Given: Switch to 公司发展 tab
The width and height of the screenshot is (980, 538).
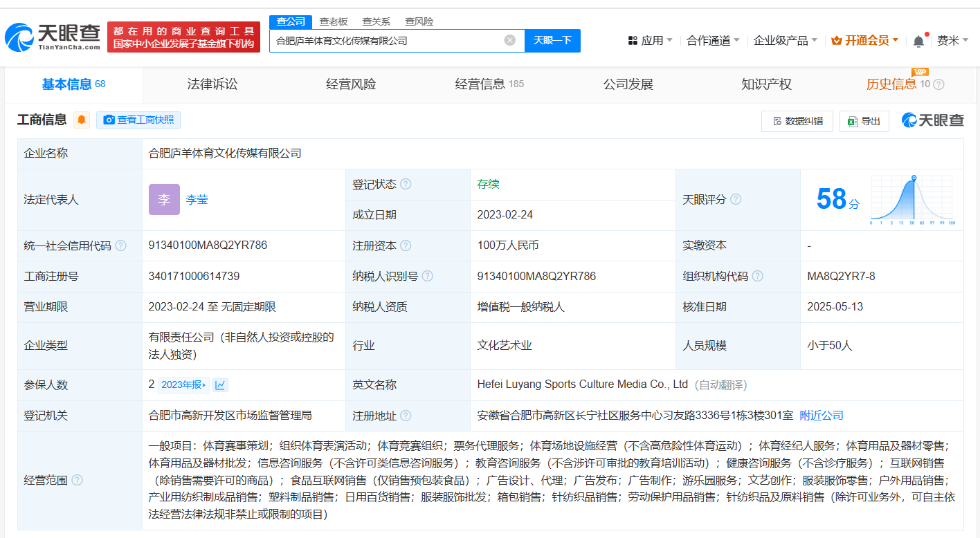Looking at the screenshot, I should (628, 84).
